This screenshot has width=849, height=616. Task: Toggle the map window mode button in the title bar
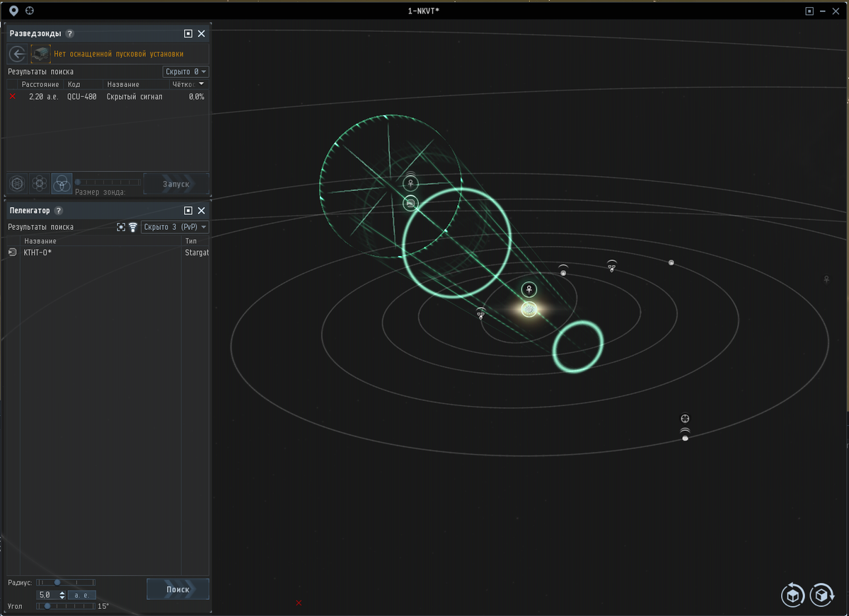click(x=809, y=11)
